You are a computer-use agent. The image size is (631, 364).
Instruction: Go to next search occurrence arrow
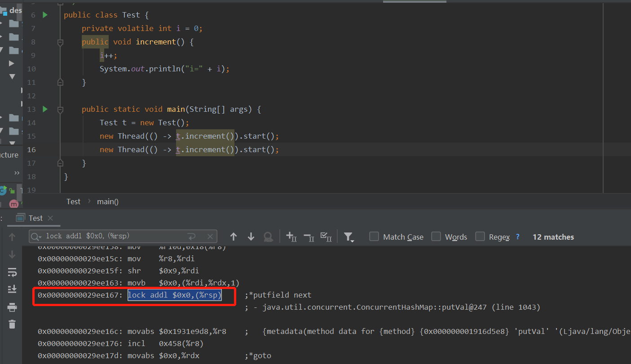tap(251, 237)
